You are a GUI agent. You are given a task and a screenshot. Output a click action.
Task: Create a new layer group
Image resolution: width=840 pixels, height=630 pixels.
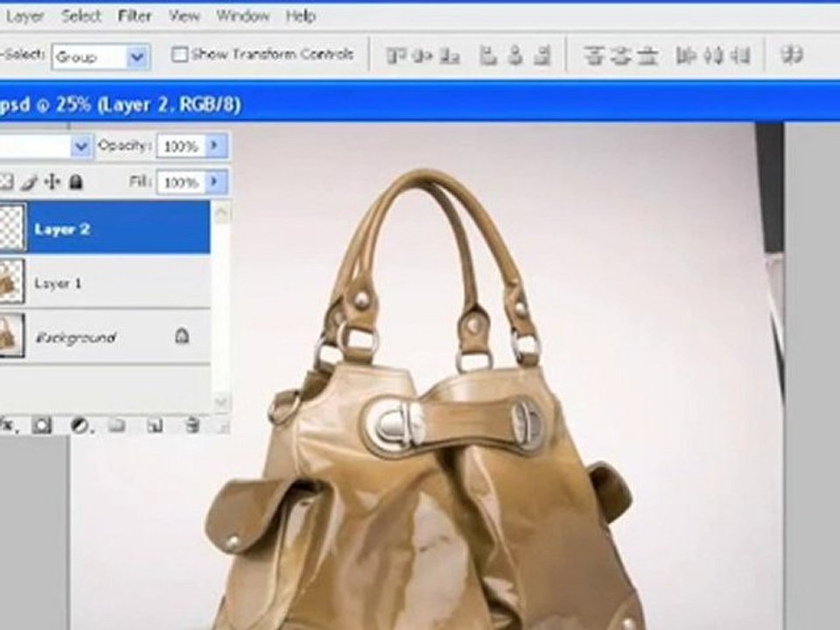click(116, 426)
